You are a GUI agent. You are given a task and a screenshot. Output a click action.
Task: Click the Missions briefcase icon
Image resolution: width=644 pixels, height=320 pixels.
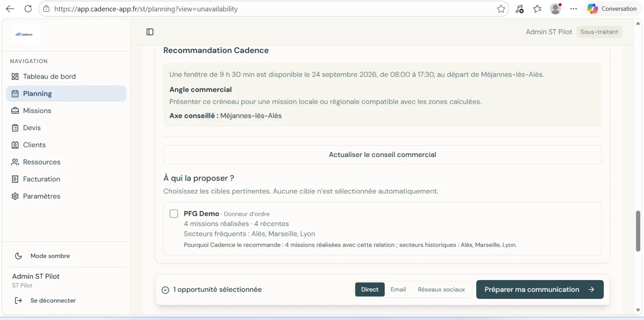(x=15, y=110)
